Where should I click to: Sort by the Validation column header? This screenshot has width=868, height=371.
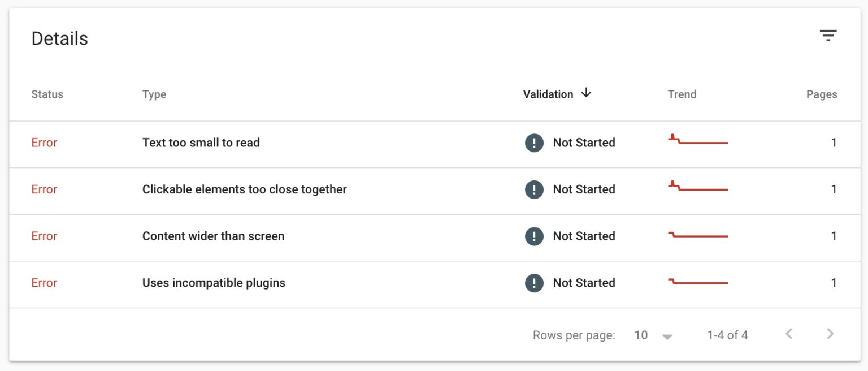[548, 94]
